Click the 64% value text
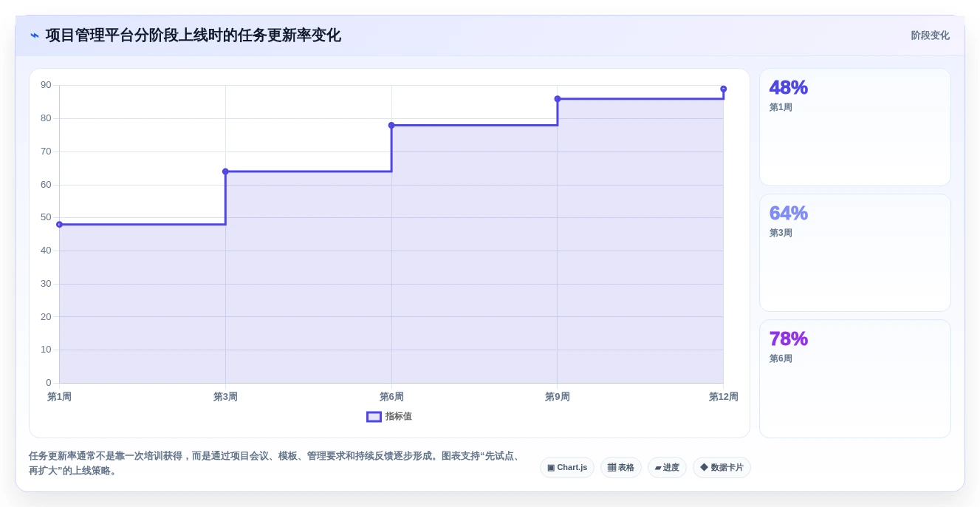980x507 pixels. pos(789,214)
